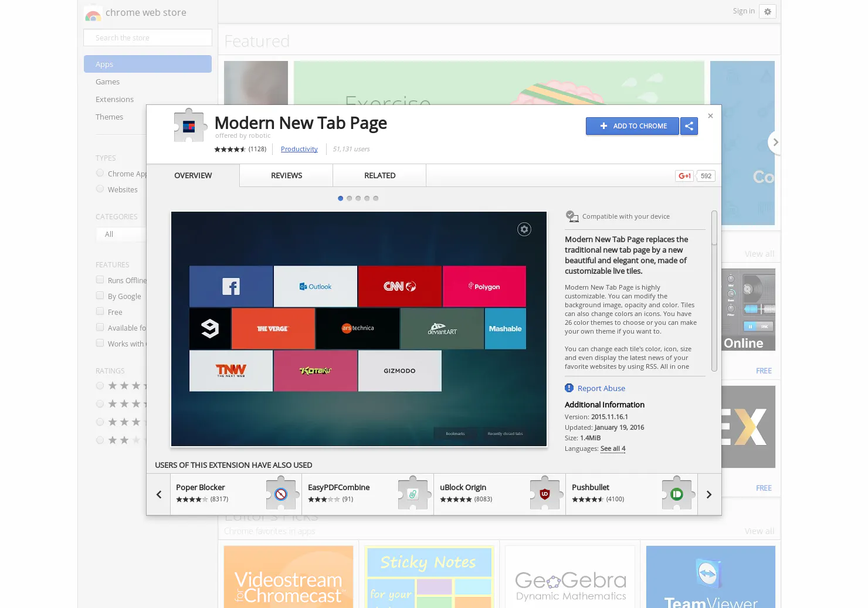
Task: Select Themes in the sidebar
Action: [109, 117]
